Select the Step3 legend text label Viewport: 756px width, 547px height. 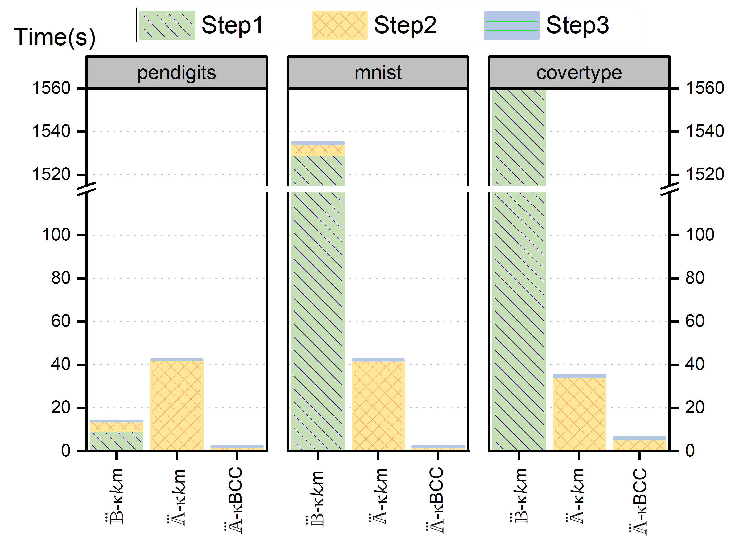pos(577,25)
